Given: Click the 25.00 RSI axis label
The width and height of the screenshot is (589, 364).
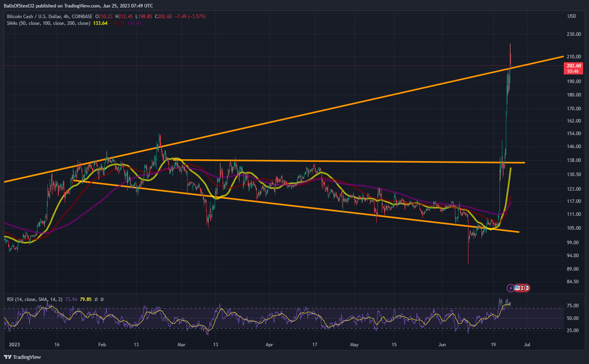Looking at the screenshot, I should [573, 331].
